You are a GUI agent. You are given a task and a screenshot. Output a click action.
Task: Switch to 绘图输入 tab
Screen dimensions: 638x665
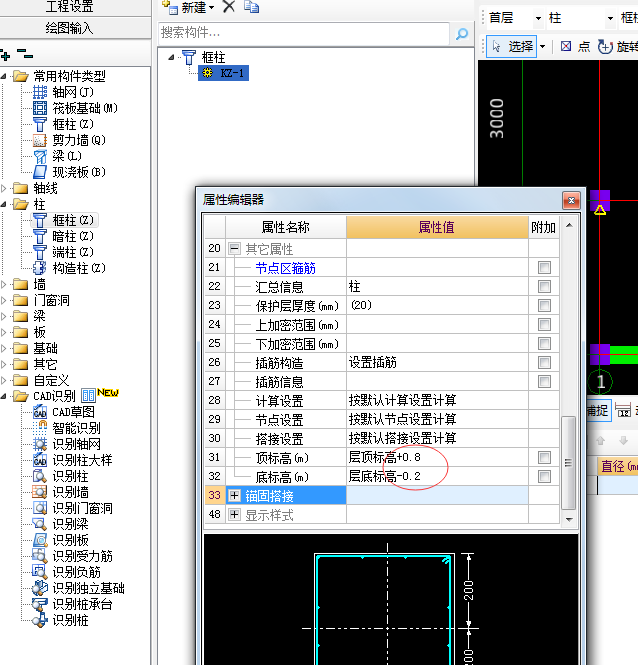coord(70,28)
